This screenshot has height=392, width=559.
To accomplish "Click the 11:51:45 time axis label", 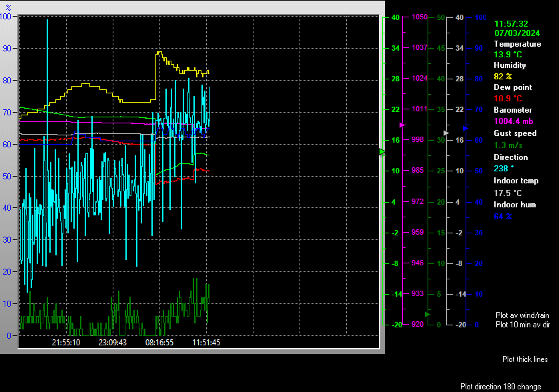I will pos(206,343).
